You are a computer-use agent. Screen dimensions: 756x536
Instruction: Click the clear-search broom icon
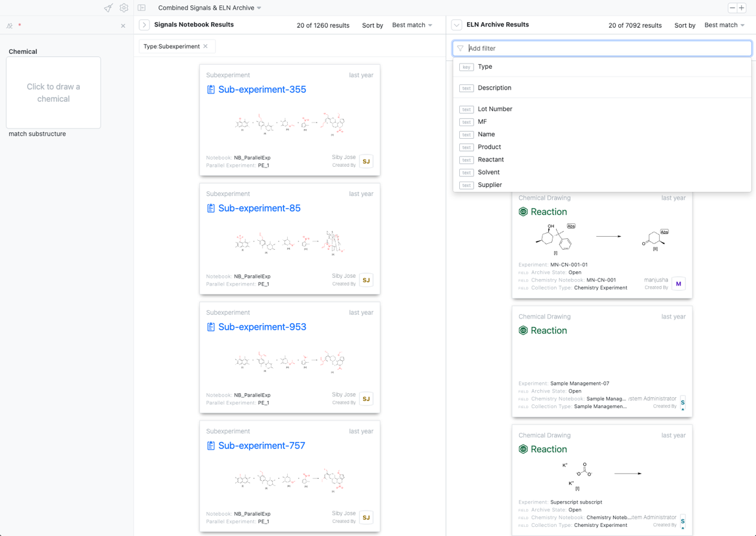pos(108,8)
